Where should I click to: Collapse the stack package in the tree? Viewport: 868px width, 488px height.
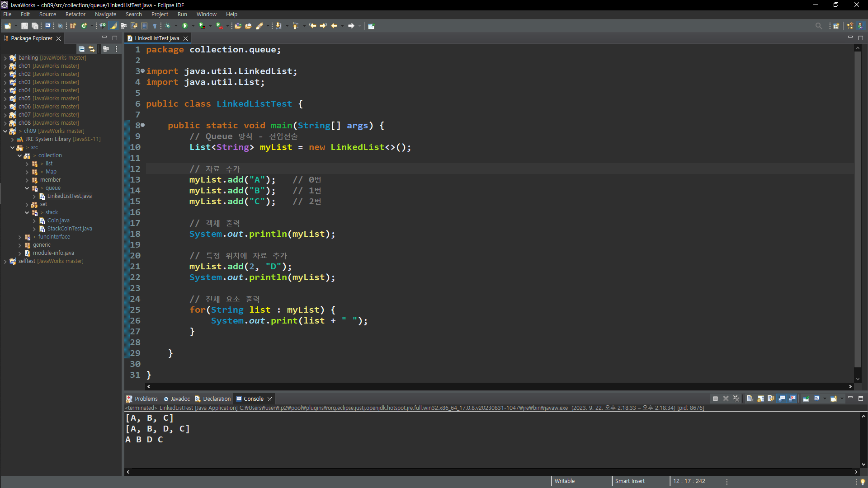tap(27, 212)
